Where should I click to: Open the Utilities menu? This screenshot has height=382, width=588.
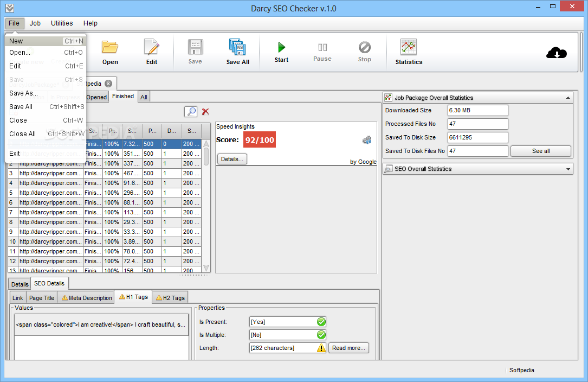pyautogui.click(x=62, y=23)
